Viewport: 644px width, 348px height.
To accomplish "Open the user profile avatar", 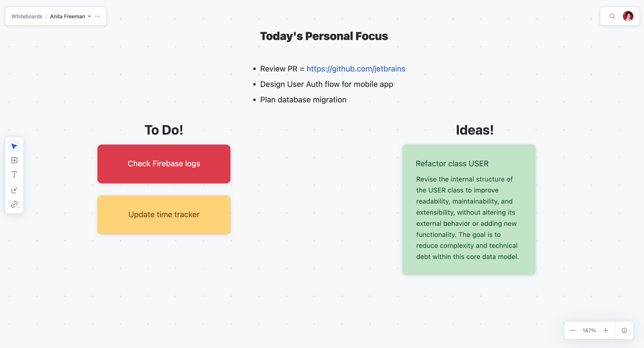I will tap(628, 16).
